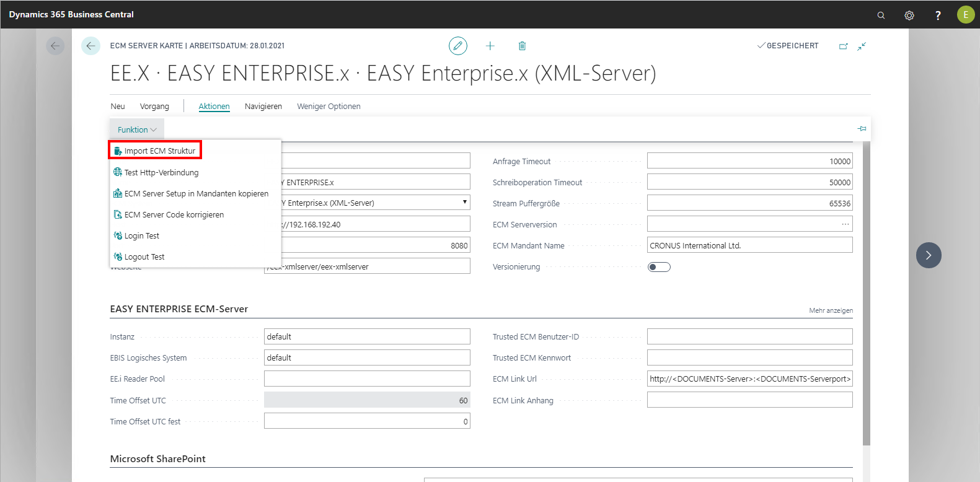980x482 pixels.
Task: Pin the action bar with the pin icon
Action: (x=862, y=129)
